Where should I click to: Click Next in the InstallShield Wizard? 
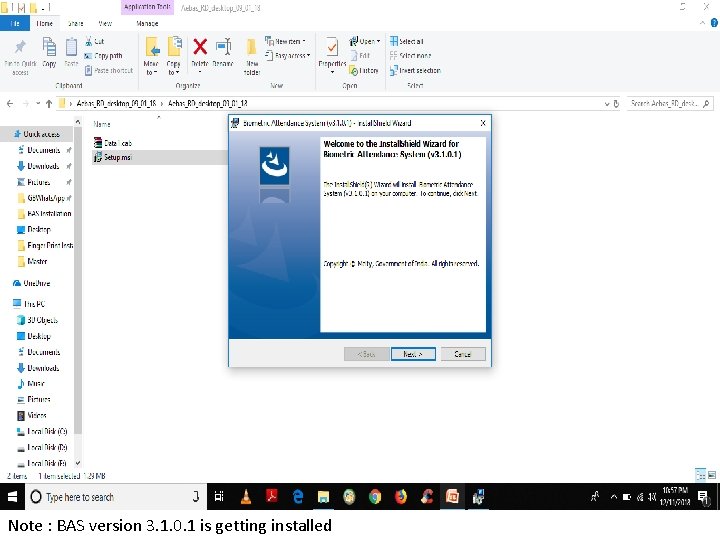(x=413, y=354)
